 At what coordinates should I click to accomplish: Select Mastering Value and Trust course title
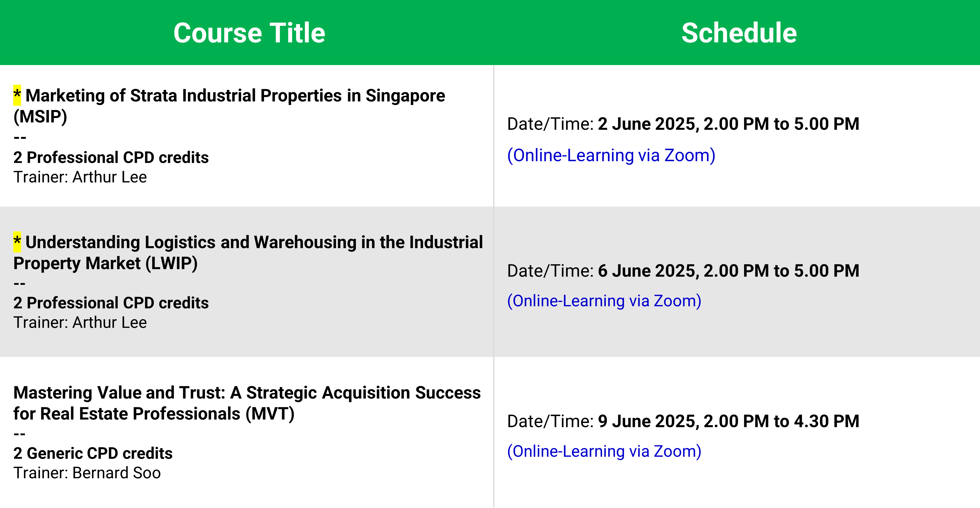coord(247,403)
